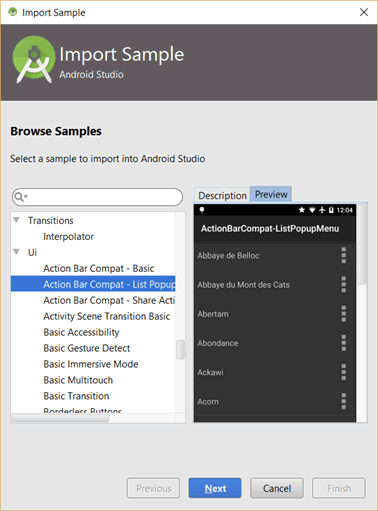Select the Interpolator sample
The image size is (378, 511).
(x=68, y=237)
